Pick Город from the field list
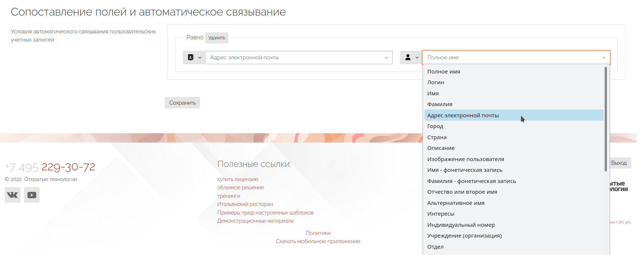The image size is (644, 255). (x=435, y=126)
